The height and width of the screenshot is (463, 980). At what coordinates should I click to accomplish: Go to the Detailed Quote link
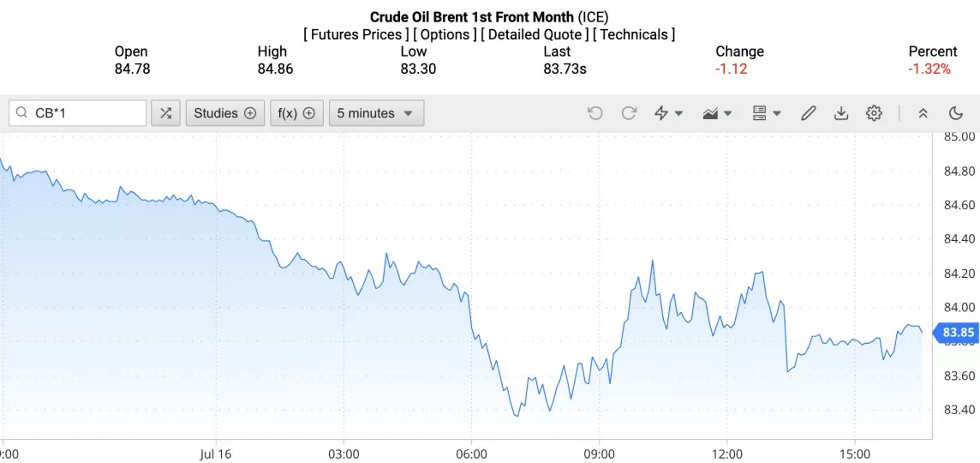535,34
